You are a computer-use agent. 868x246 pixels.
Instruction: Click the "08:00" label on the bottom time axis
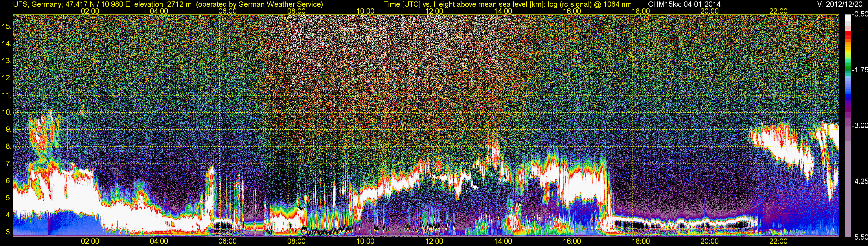pyautogui.click(x=297, y=241)
